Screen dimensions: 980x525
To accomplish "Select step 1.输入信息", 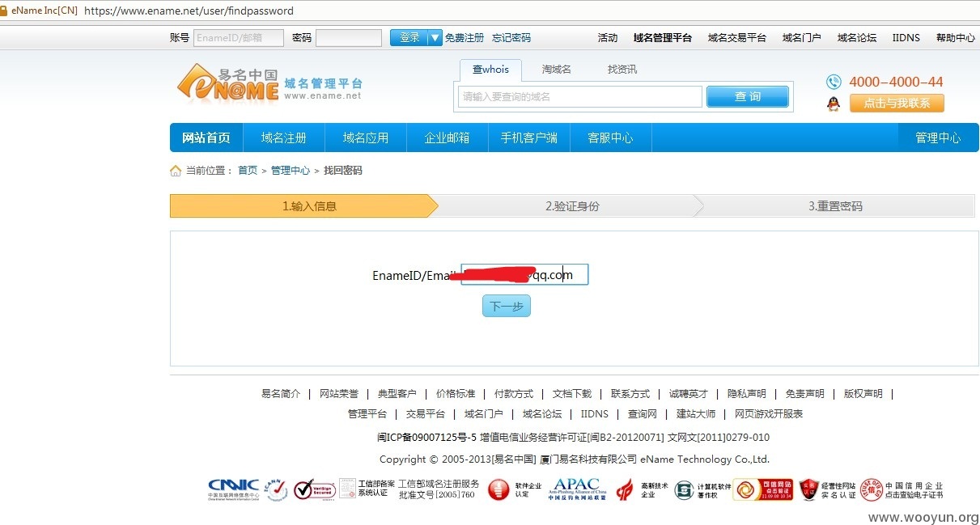I will click(303, 206).
